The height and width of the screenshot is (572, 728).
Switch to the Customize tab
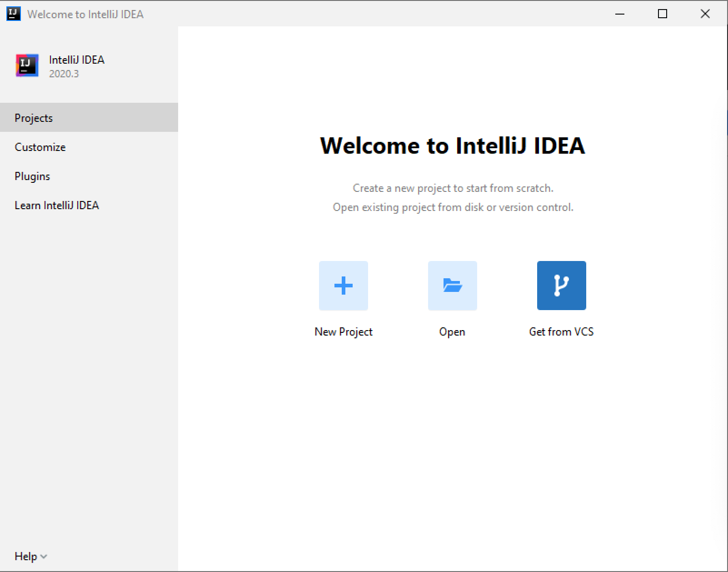click(x=89, y=147)
